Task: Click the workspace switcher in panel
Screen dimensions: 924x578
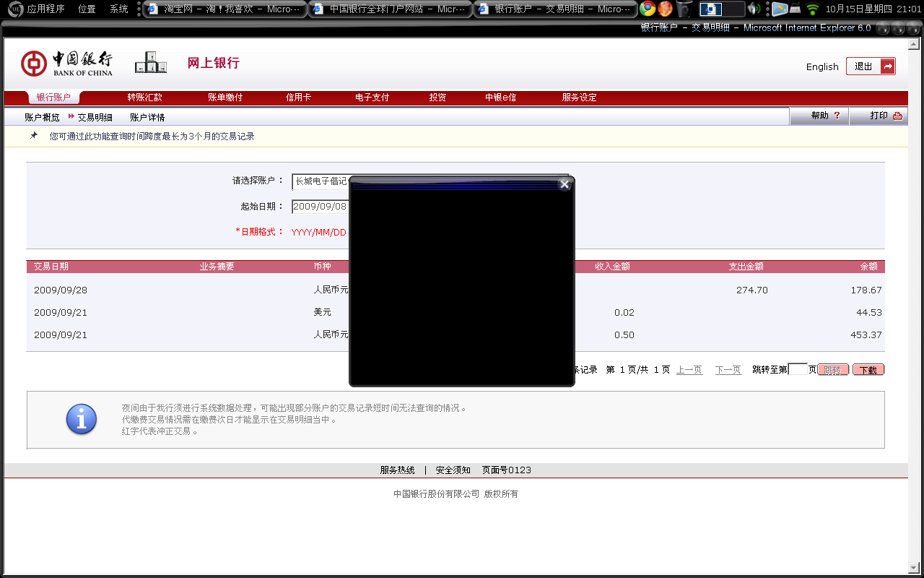Action: 722,9
